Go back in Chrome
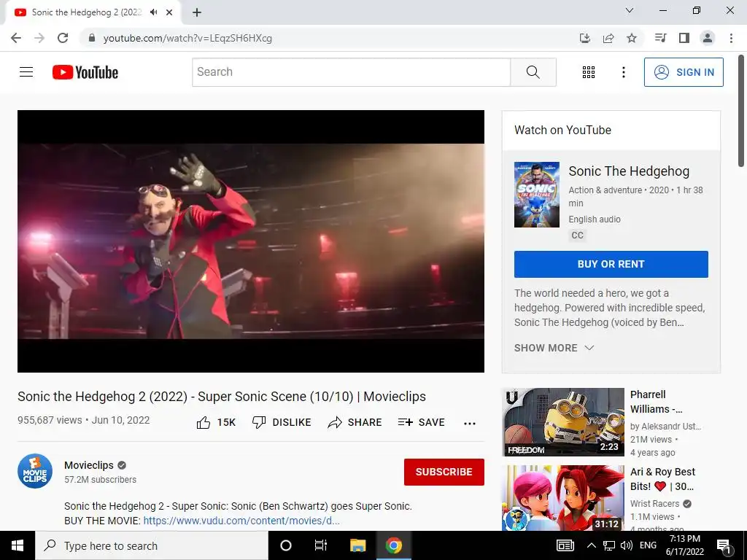Image resolution: width=747 pixels, height=560 pixels. [x=16, y=38]
